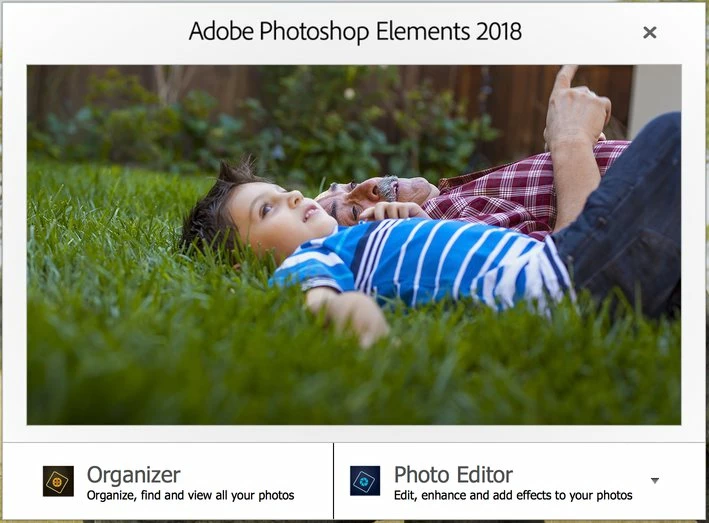Click the Organizer heading text

(x=133, y=475)
